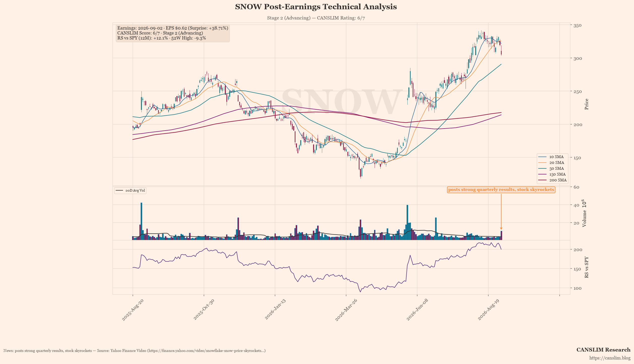This screenshot has width=634, height=364.
Task: Click the 20 SMA orange line swatch
Action: pyautogui.click(x=542, y=163)
